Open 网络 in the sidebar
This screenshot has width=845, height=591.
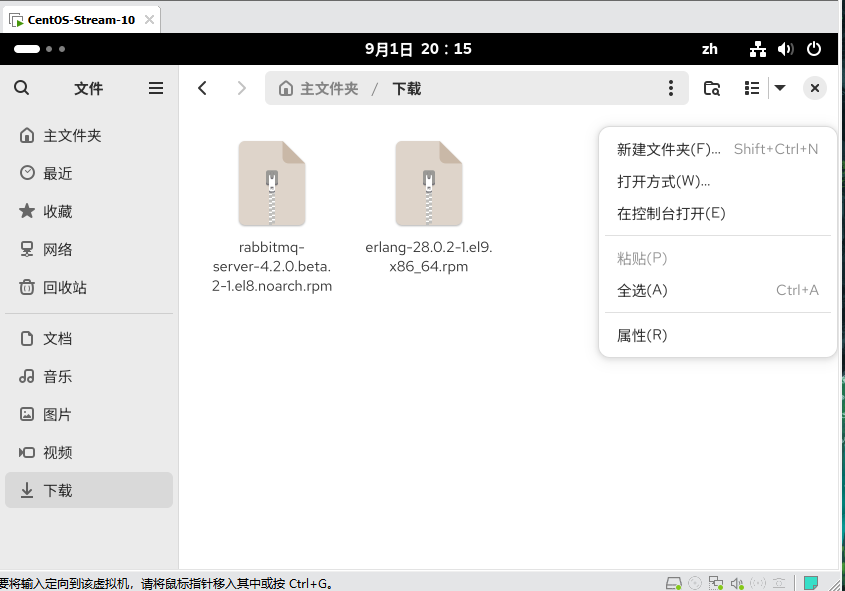(x=89, y=249)
